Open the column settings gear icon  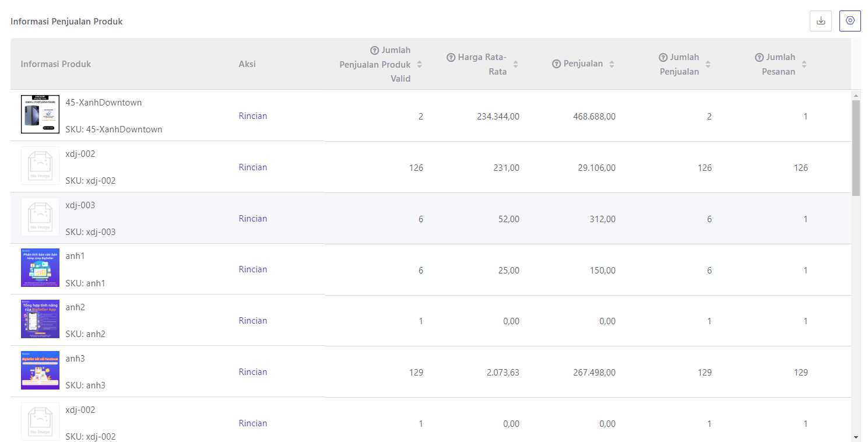coord(850,21)
